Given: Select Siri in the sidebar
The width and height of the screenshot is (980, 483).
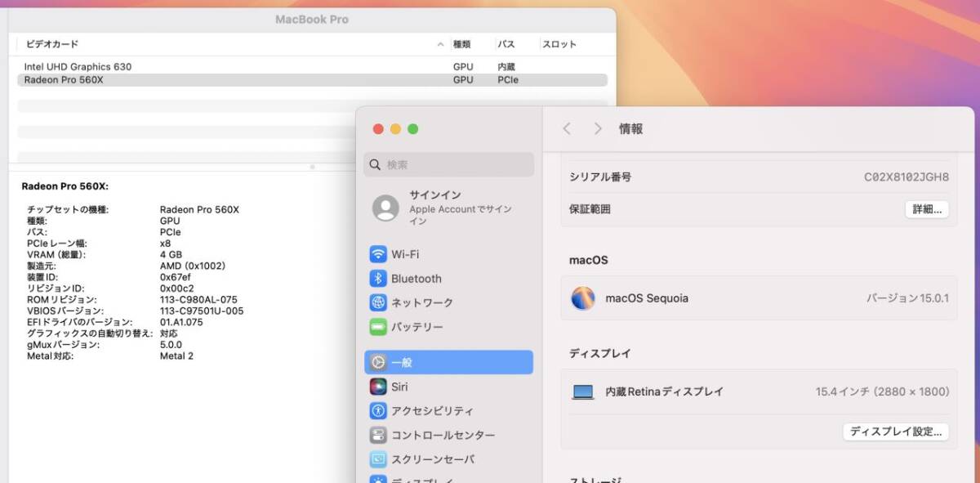Looking at the screenshot, I should (399, 386).
